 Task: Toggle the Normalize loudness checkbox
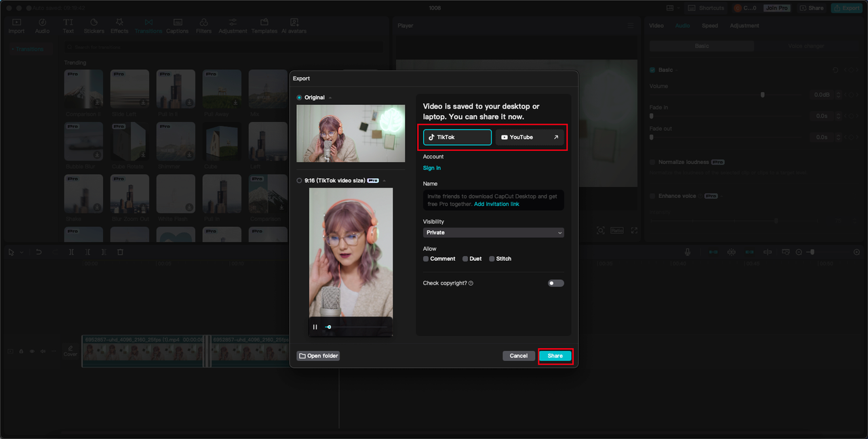tap(652, 162)
